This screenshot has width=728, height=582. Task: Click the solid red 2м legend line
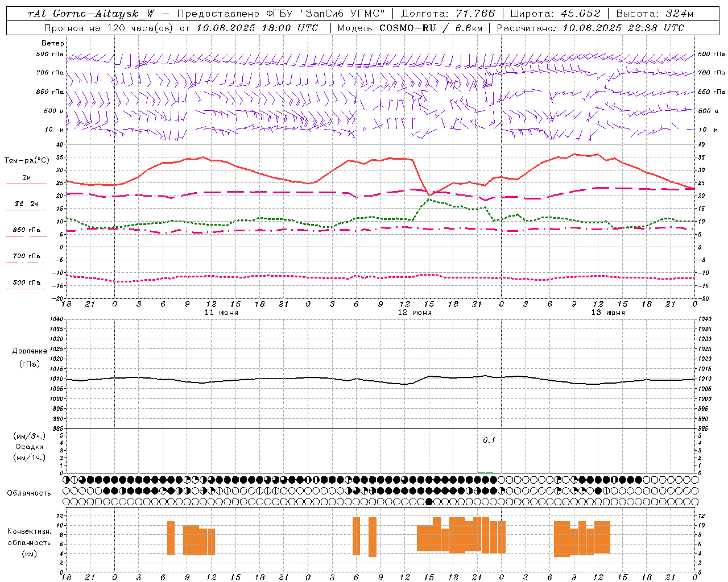click(x=26, y=184)
